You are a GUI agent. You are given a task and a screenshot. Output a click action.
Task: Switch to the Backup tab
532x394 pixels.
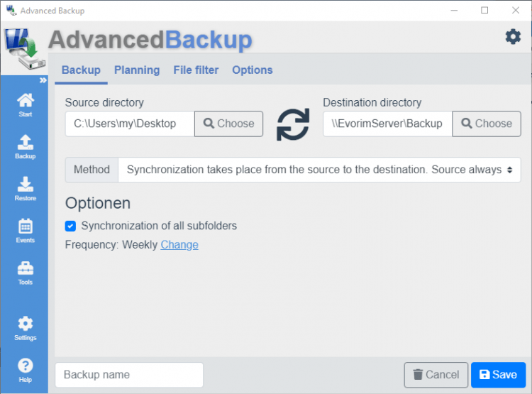pyautogui.click(x=81, y=70)
